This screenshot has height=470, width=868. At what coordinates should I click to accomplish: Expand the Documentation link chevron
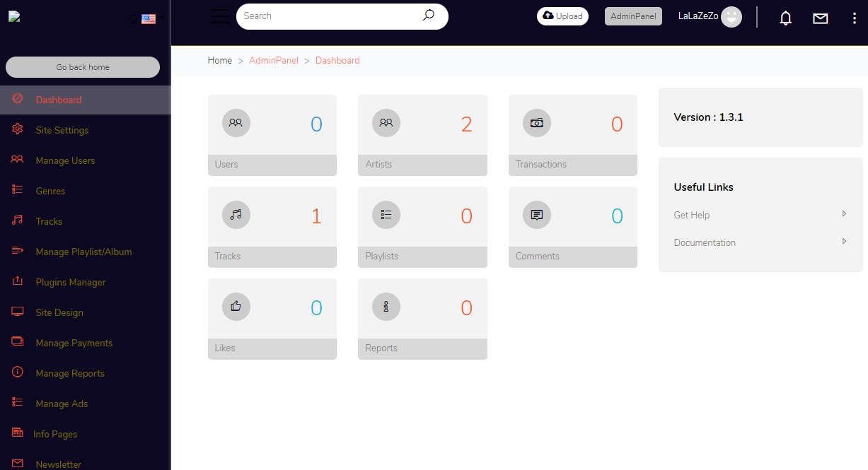[x=845, y=241]
